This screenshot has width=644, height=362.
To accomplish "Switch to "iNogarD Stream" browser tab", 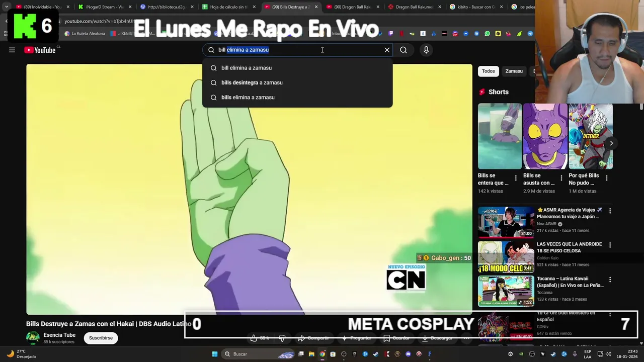I will pos(105,7).
